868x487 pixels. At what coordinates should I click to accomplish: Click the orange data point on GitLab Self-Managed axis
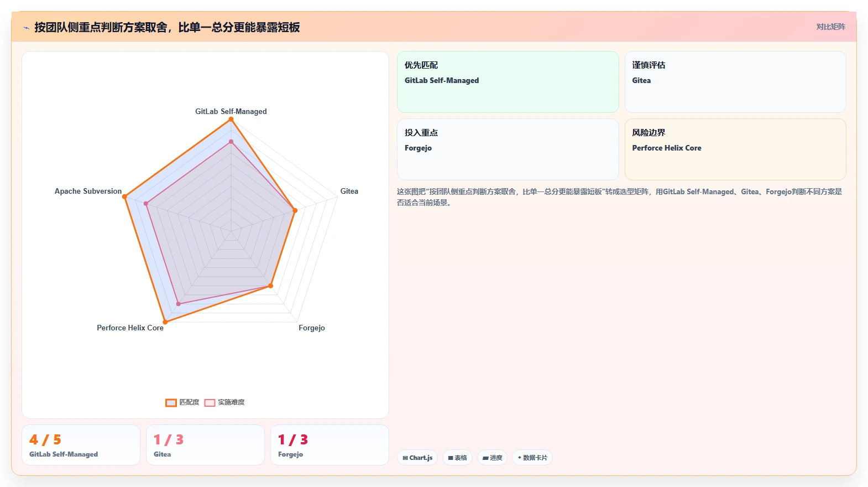pyautogui.click(x=231, y=120)
